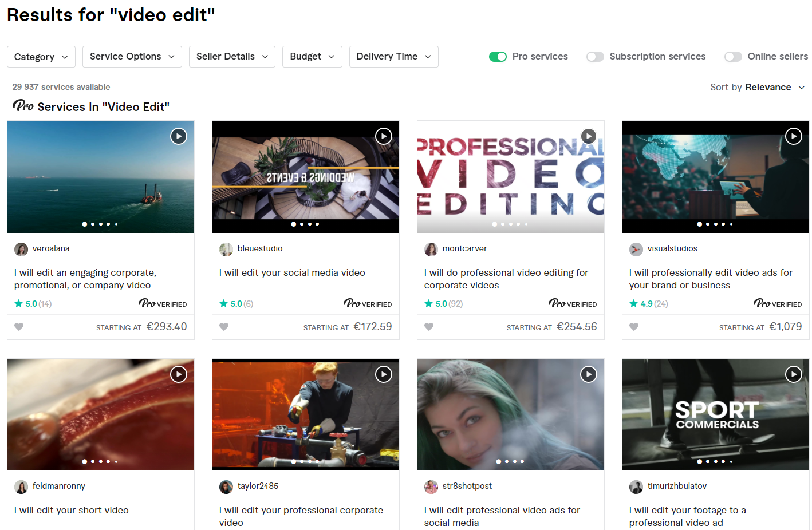This screenshot has width=812, height=530.
Task: Play the veroalana gig video preview
Action: click(179, 136)
